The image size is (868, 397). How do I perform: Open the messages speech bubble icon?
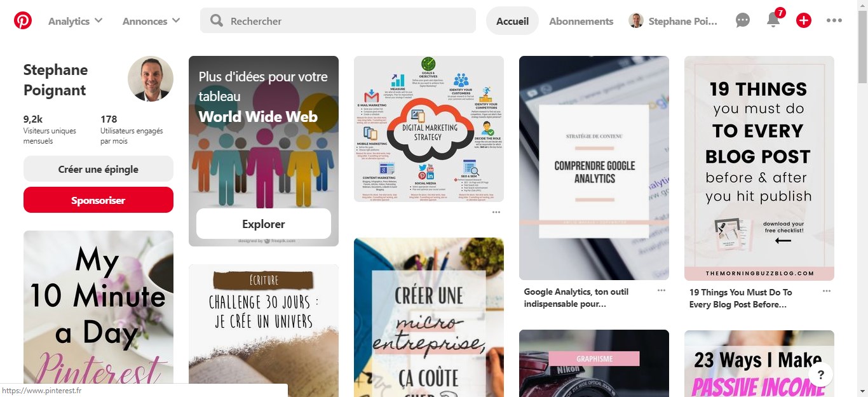[743, 21]
